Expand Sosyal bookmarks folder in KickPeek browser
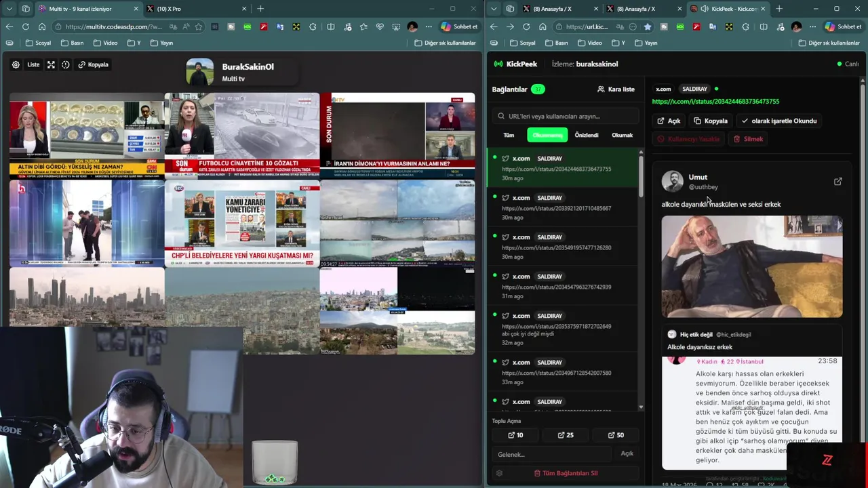 pos(522,43)
